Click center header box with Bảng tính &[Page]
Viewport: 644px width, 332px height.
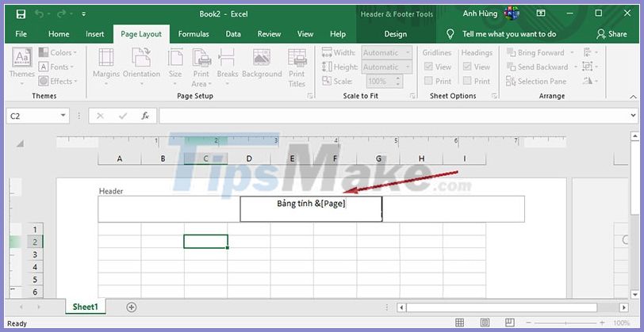pos(311,209)
